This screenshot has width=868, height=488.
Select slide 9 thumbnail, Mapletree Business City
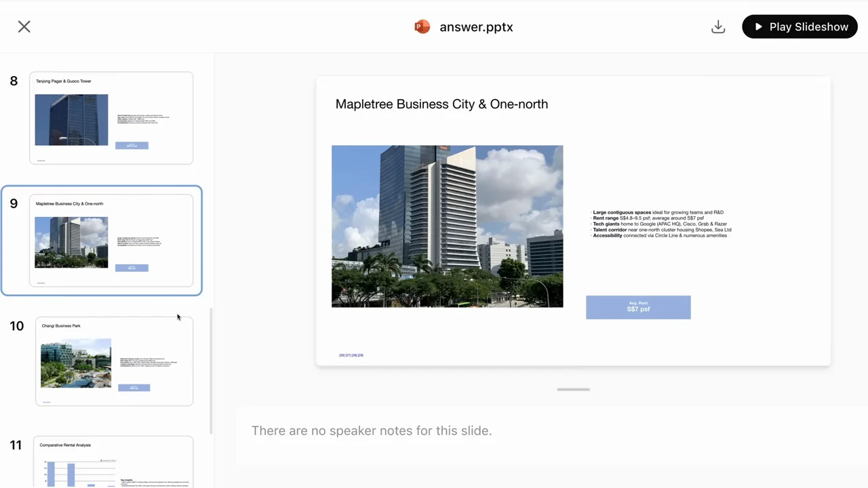(x=111, y=241)
